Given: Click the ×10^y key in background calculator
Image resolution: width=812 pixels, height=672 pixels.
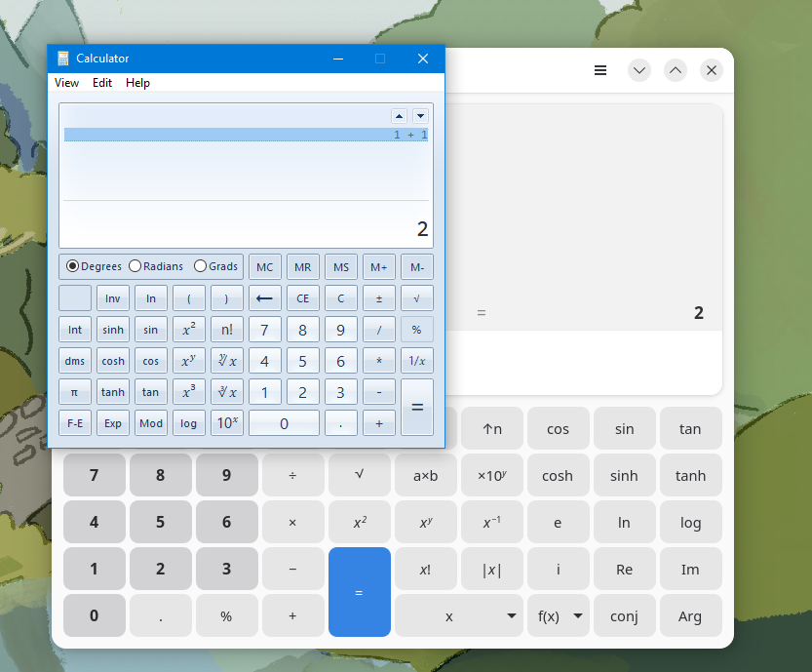Looking at the screenshot, I should [x=492, y=475].
